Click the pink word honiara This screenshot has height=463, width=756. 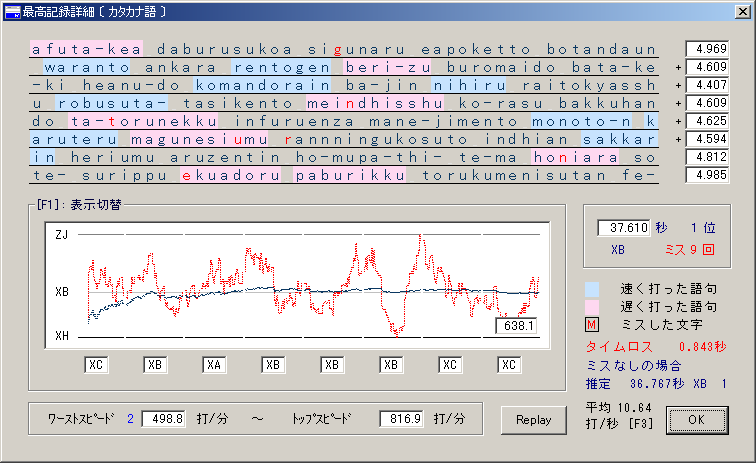click(576, 157)
